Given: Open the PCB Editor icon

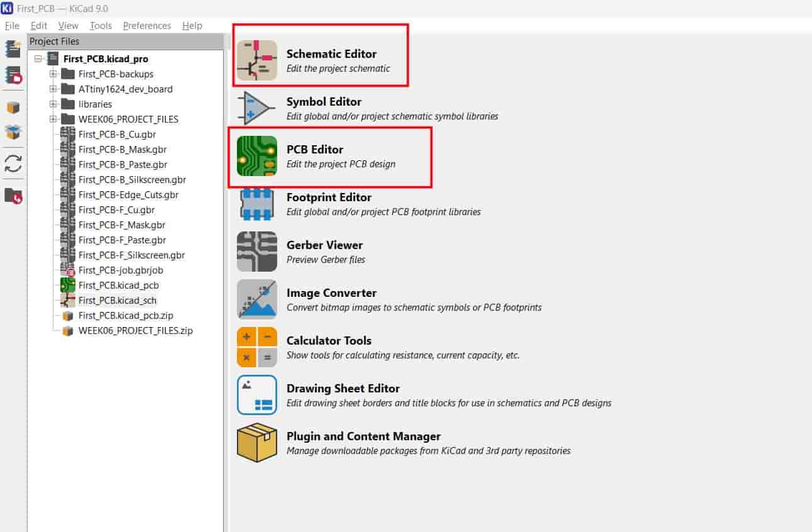Looking at the screenshot, I should 256,156.
